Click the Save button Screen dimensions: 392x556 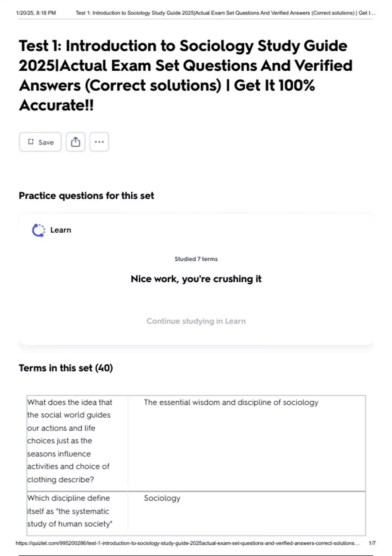point(40,142)
